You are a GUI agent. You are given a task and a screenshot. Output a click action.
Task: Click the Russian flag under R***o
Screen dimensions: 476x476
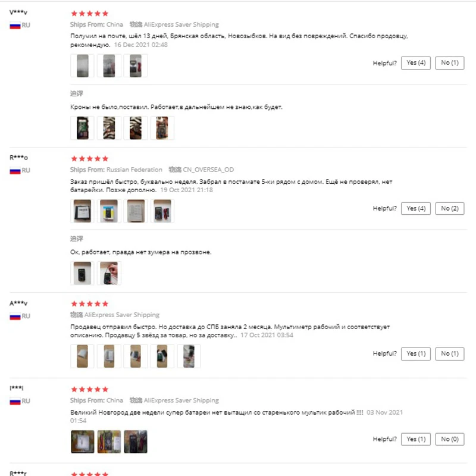pos(15,171)
